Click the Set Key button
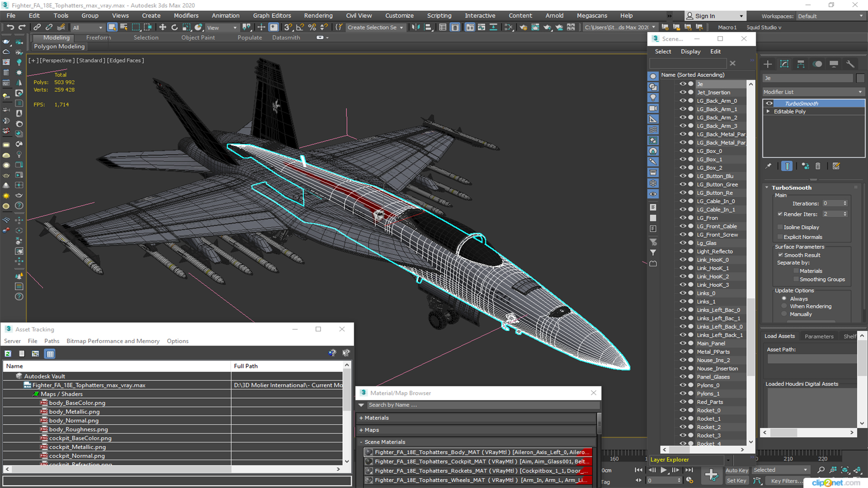 736,481
